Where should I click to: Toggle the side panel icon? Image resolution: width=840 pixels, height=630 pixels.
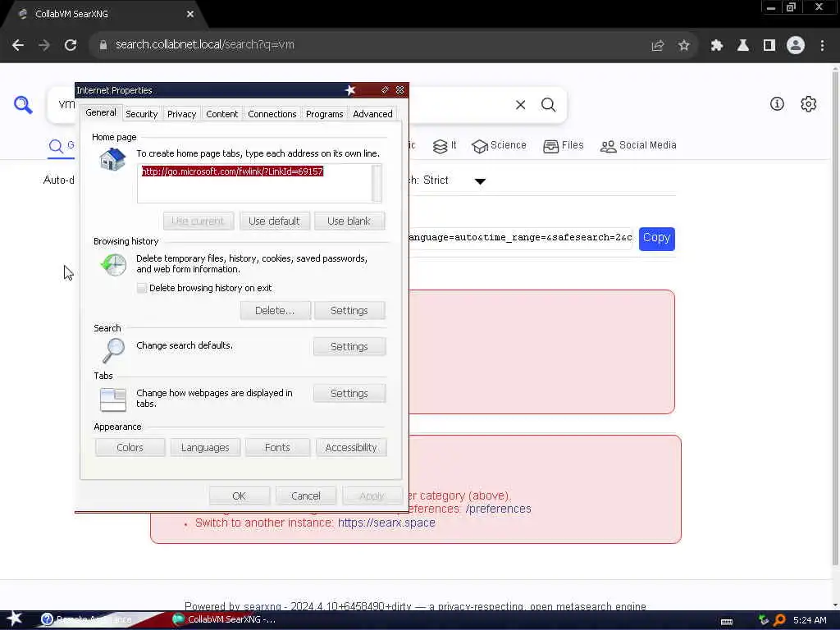click(769, 46)
